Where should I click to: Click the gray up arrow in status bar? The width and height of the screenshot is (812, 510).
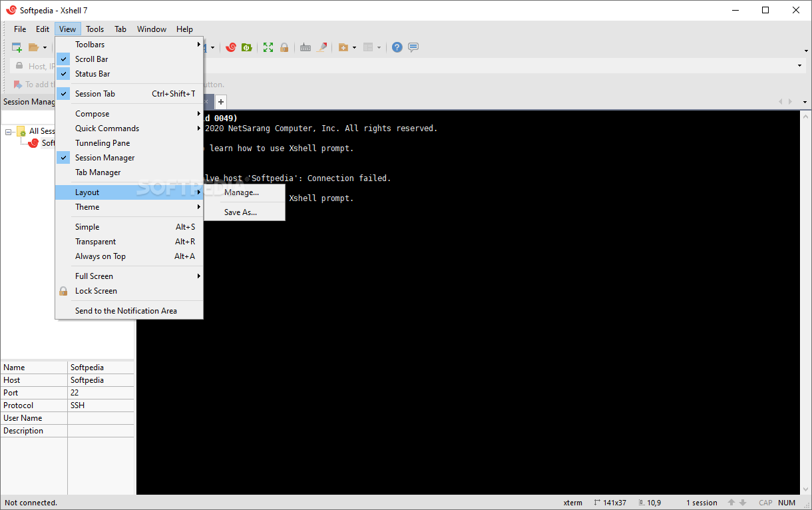coord(731,503)
